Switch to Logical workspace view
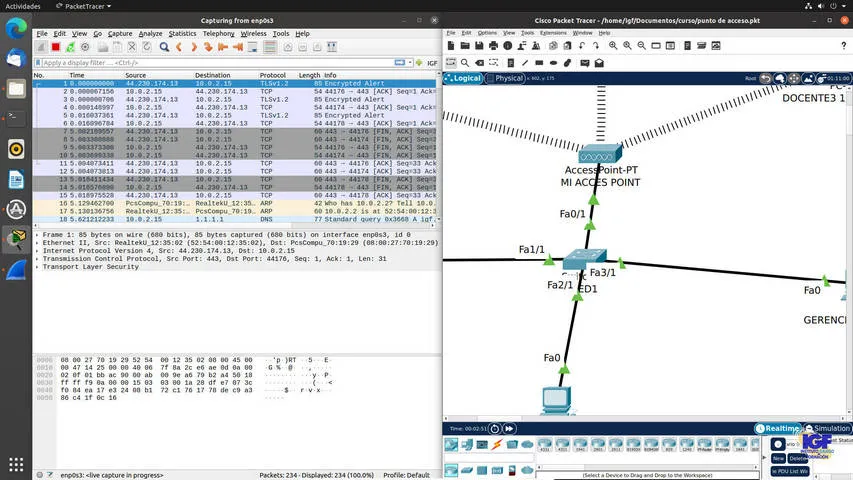This screenshot has width=853, height=480. [463, 78]
